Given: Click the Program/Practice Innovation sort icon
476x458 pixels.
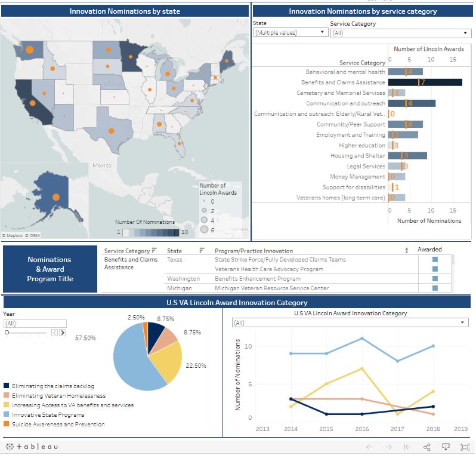Looking at the screenshot, I should (406, 250).
